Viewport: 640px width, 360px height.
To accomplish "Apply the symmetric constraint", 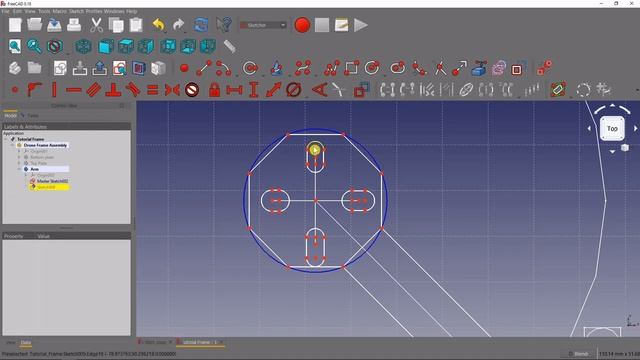I will [x=172, y=89].
